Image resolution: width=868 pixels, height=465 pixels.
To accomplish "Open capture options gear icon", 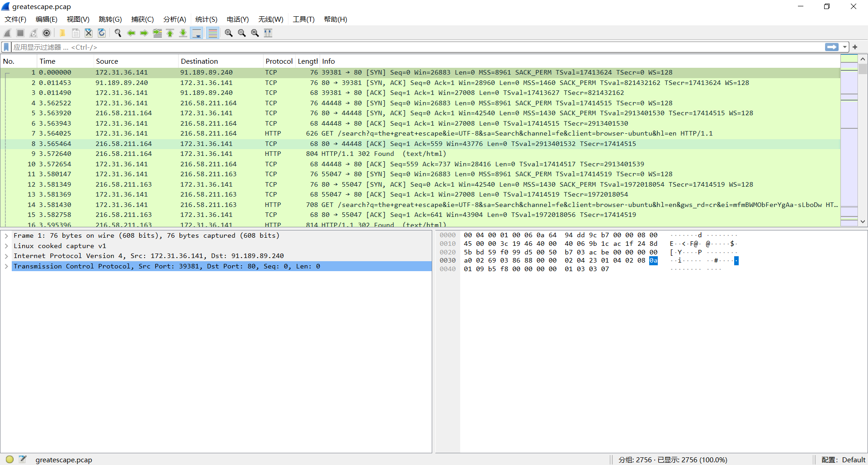I will (47, 33).
